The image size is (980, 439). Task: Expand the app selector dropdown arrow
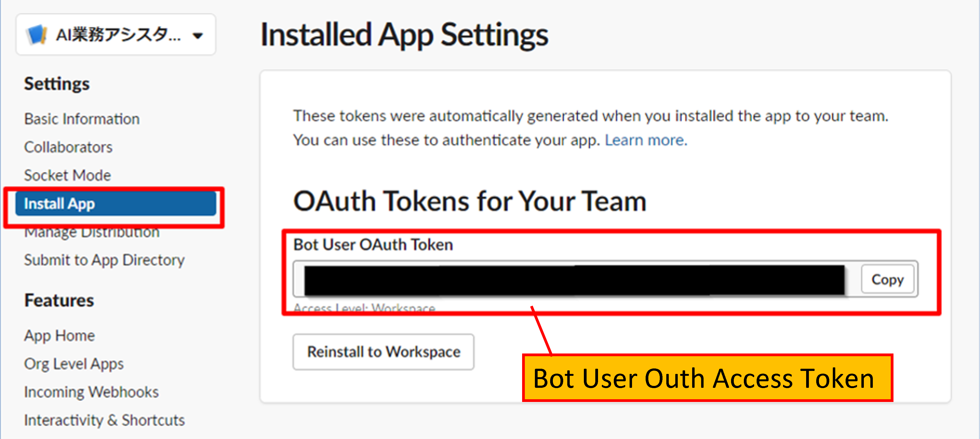[x=198, y=36]
